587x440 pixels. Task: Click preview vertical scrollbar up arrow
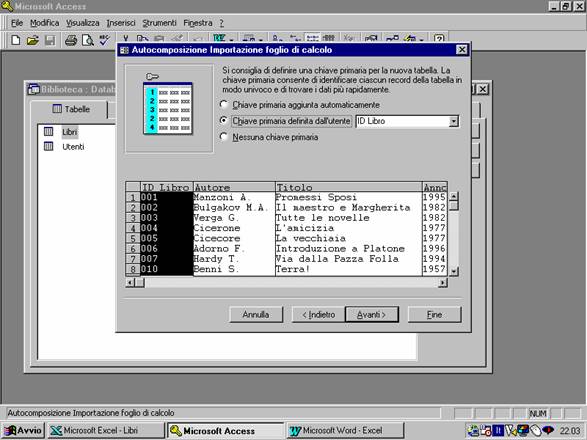pyautogui.click(x=453, y=197)
